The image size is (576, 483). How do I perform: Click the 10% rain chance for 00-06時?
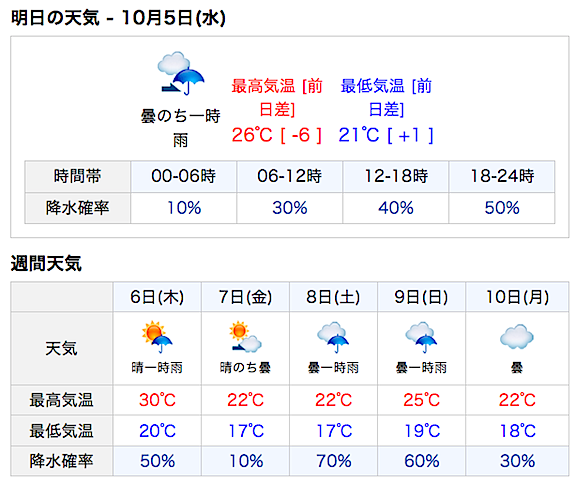point(184,208)
